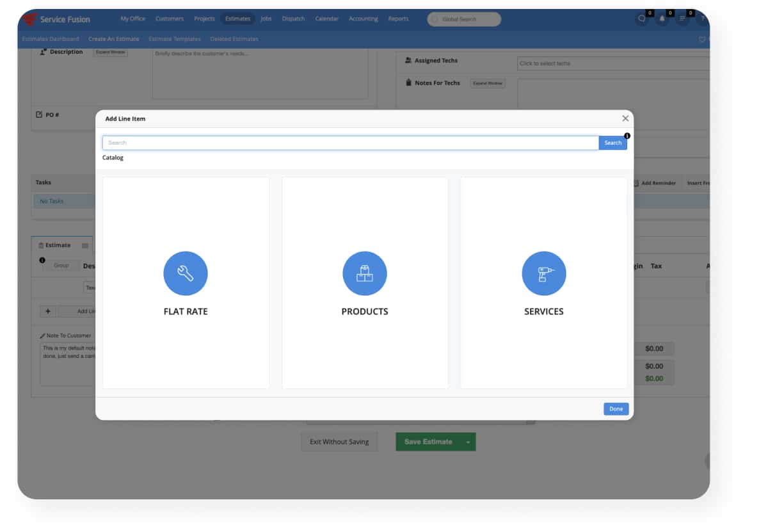Open the Help question mark icon
The width and height of the screenshot is (768, 532).
pyautogui.click(x=702, y=19)
